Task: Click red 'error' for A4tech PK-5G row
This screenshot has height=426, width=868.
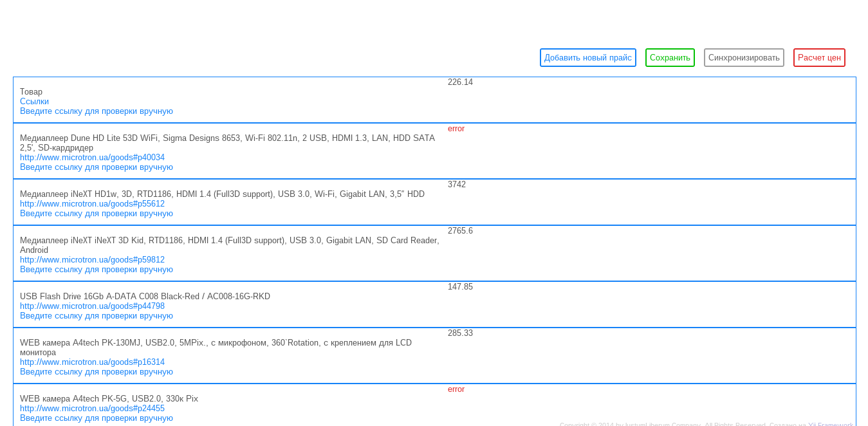Action: [456, 389]
